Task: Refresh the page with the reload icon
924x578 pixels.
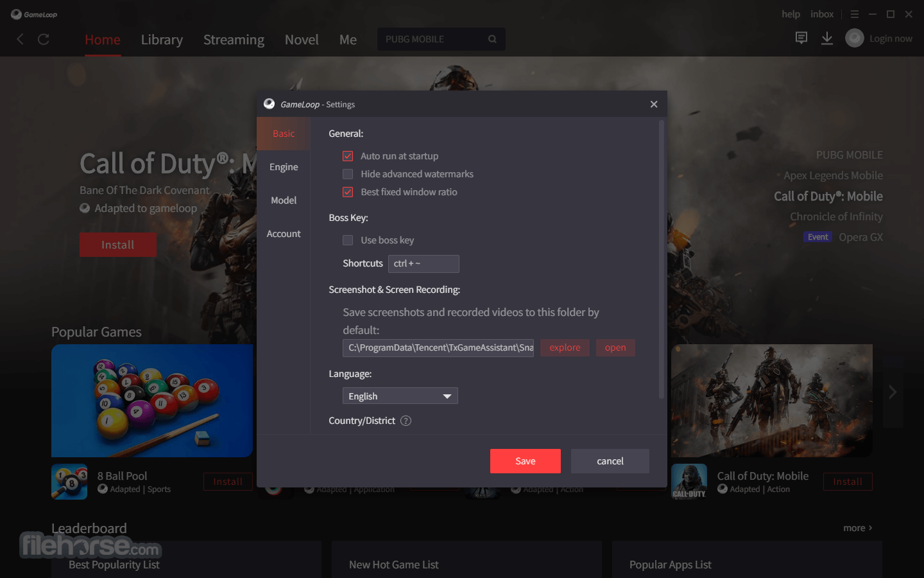Action: (x=44, y=39)
